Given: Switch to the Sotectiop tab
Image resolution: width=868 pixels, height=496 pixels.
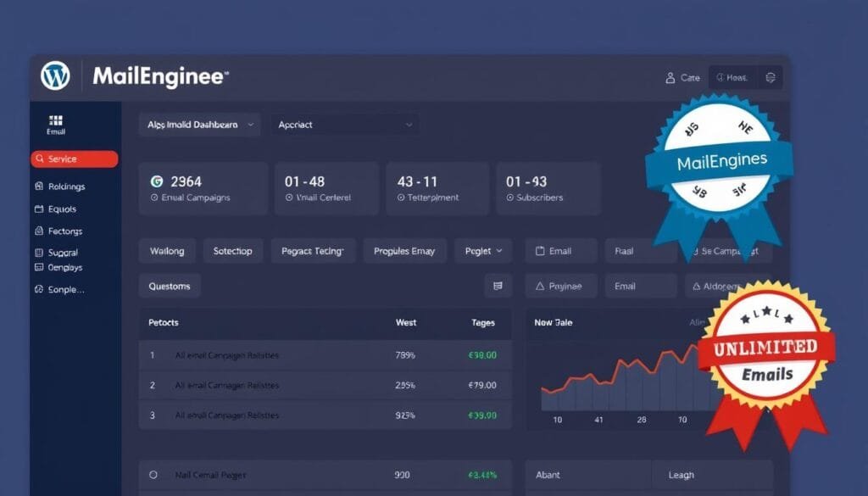Looking at the screenshot, I should pos(231,251).
